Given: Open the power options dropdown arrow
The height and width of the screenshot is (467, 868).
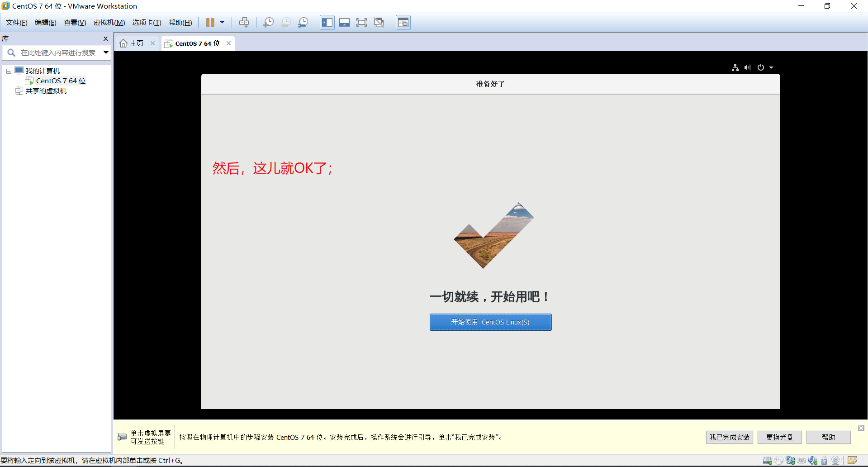Looking at the screenshot, I should coord(222,22).
